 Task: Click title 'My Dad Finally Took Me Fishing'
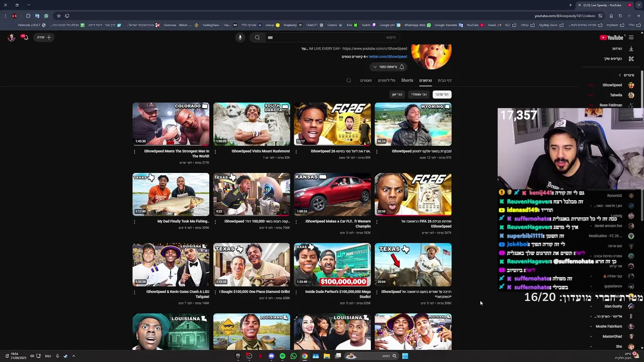pos(183,221)
